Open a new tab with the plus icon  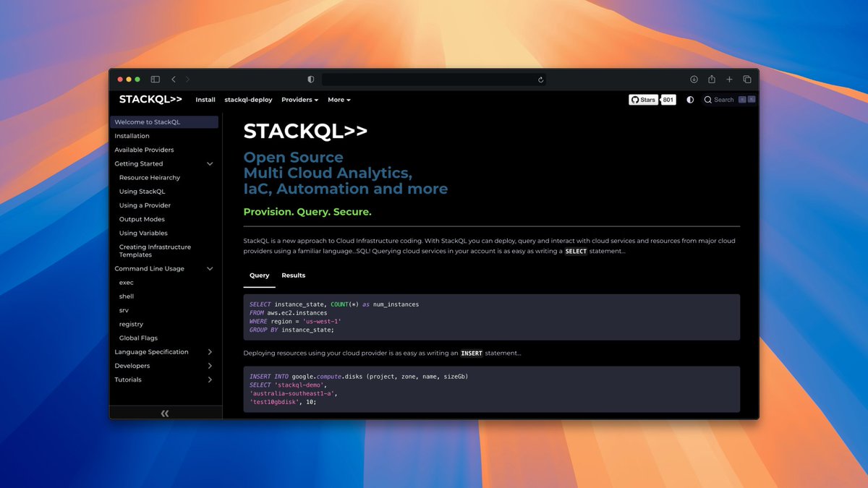click(x=729, y=80)
